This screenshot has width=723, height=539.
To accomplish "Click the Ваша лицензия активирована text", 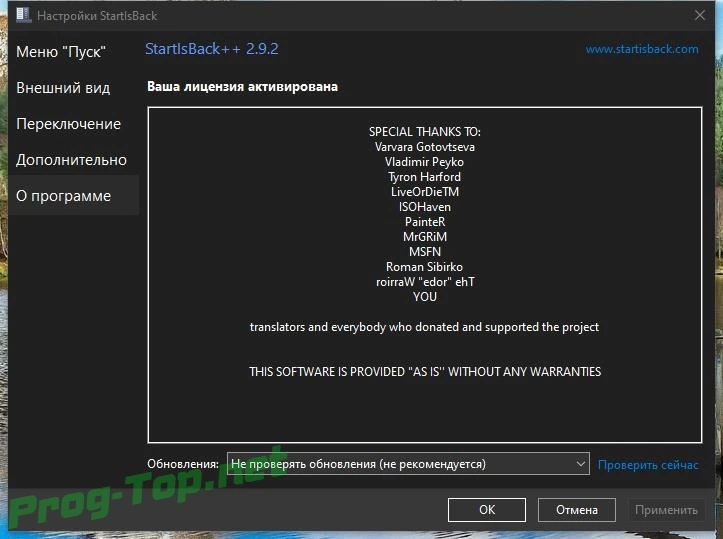I will click(x=243, y=87).
